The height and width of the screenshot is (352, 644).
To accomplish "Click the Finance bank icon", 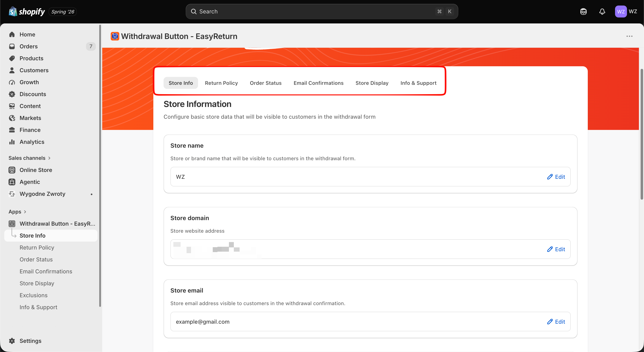I will [12, 130].
